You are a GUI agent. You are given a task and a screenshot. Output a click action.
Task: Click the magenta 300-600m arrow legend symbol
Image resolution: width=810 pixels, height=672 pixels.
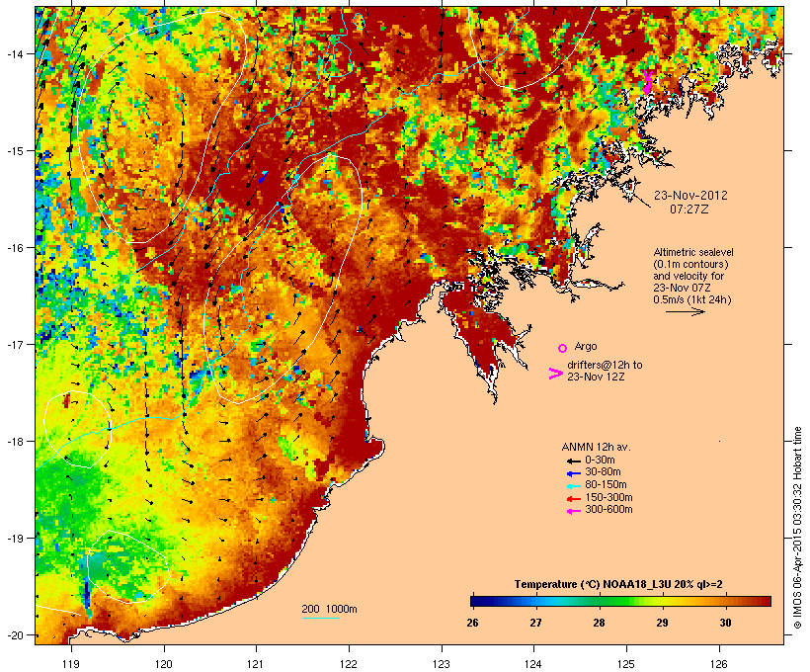point(573,511)
